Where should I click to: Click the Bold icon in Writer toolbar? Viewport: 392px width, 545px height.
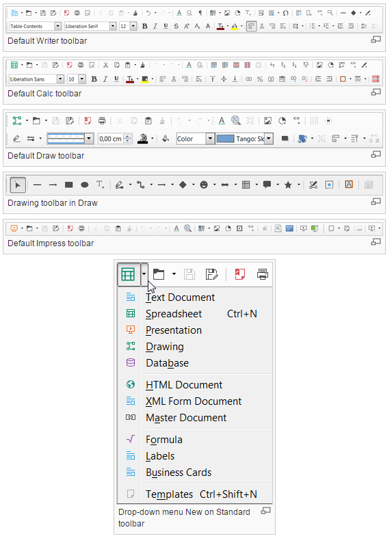coord(145,26)
